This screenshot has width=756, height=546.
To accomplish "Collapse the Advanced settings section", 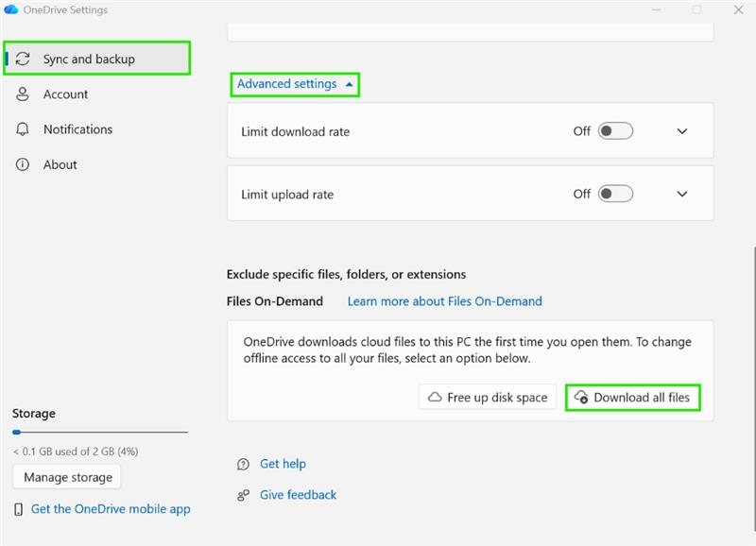I will click(296, 84).
